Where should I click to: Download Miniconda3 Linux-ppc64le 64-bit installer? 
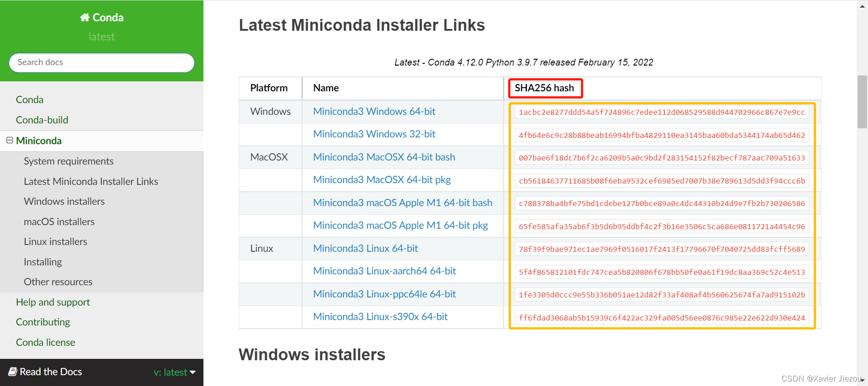click(x=385, y=294)
